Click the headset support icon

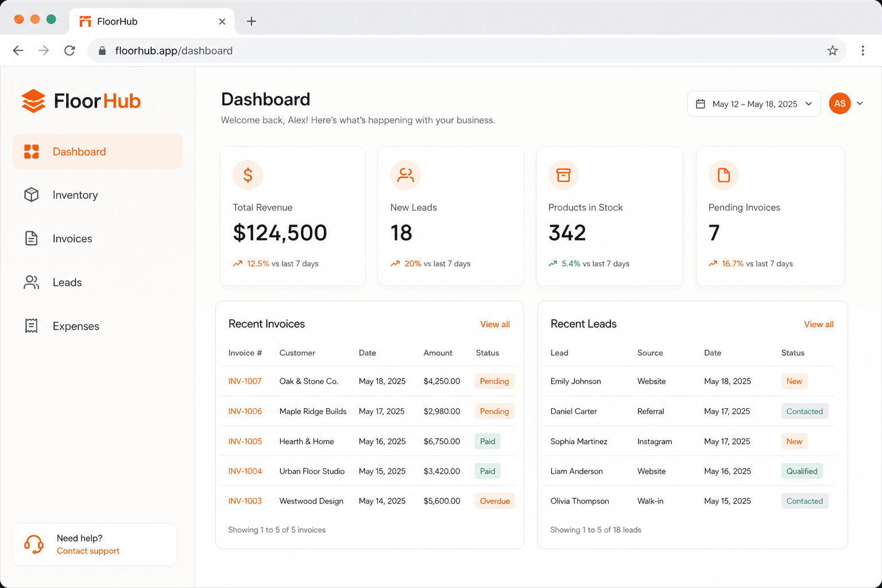34,544
